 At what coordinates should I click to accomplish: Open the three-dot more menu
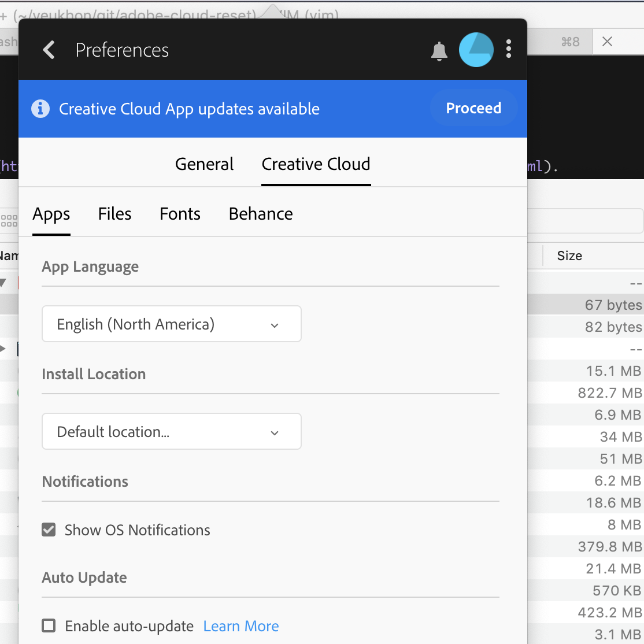(x=509, y=49)
